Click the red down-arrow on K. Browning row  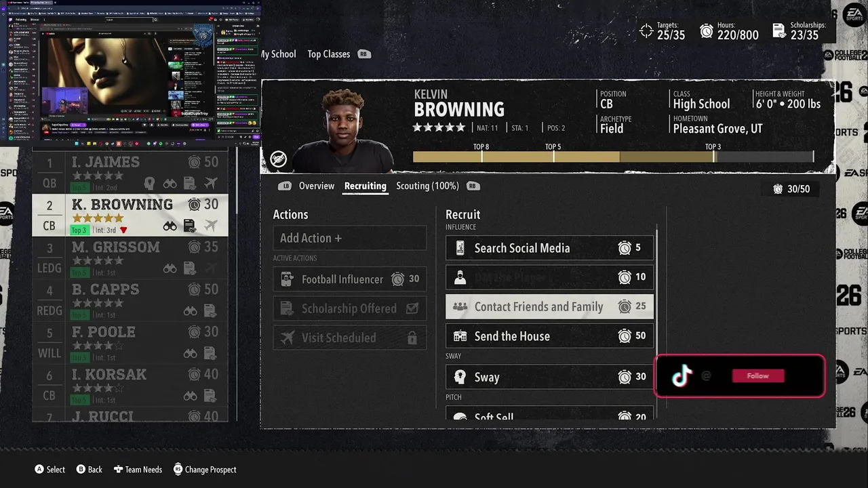[123, 230]
